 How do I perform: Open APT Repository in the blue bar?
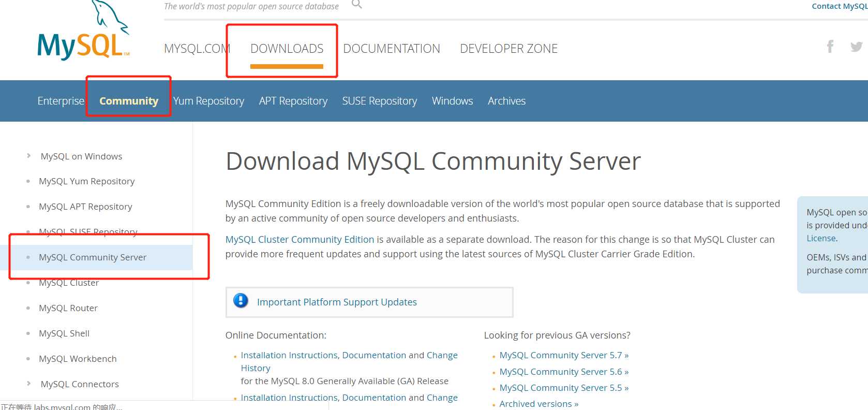(x=293, y=101)
